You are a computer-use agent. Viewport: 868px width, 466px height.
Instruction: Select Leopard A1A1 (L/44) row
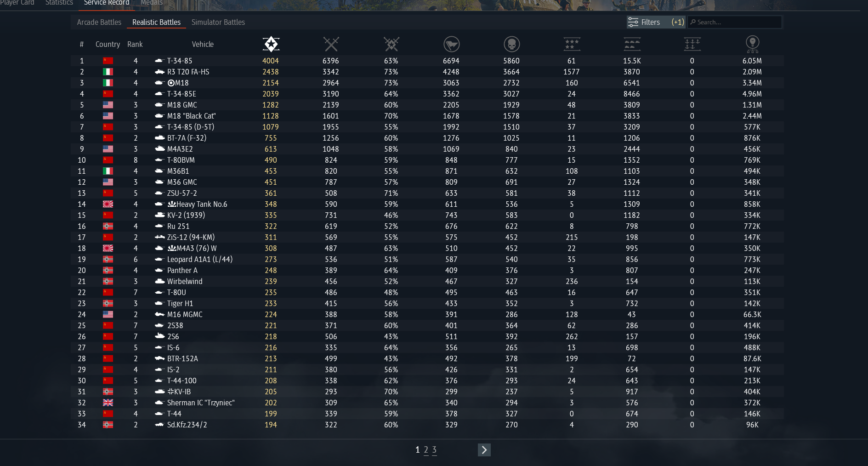pos(427,259)
